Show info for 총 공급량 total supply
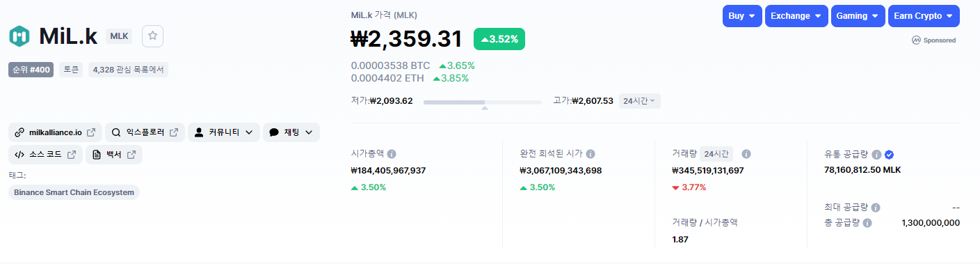Viewport: 980px width, 271px height. coord(868,223)
